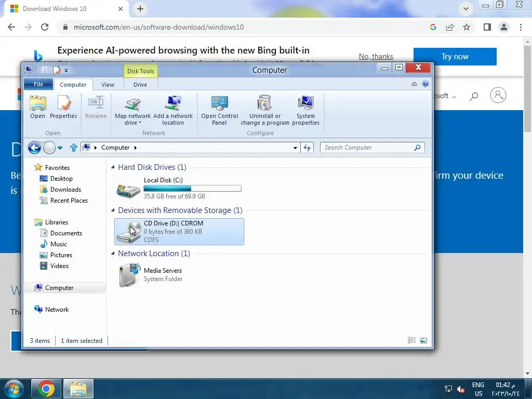This screenshot has height=399, width=532.
Task: Click the Chrome taskbar icon
Action: [46, 389]
